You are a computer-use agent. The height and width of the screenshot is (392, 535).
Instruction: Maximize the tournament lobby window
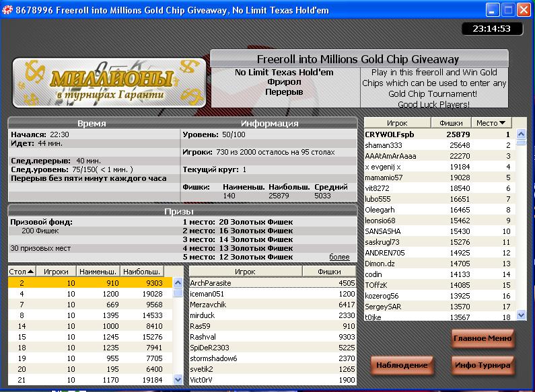[508, 10]
